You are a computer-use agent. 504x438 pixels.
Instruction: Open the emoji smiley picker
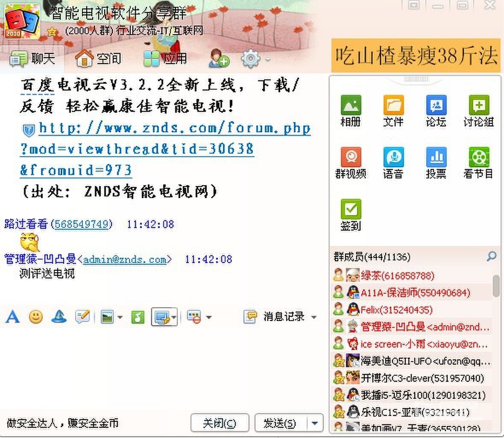tap(36, 317)
